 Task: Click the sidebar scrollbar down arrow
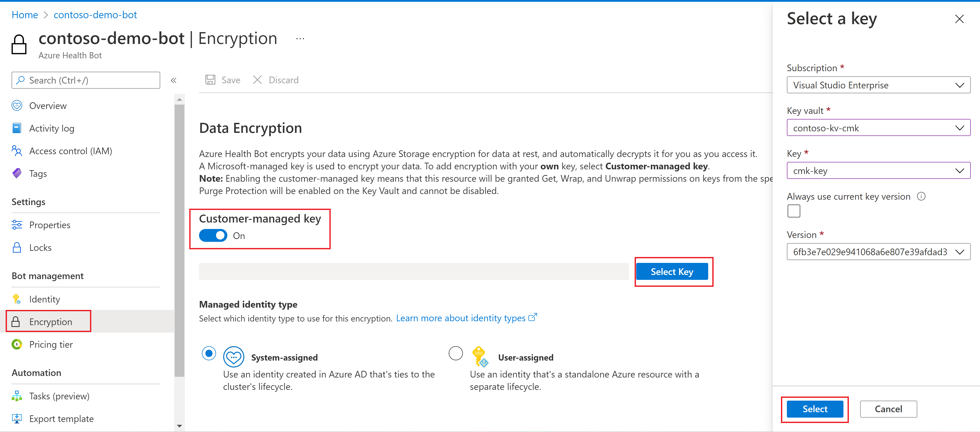click(x=179, y=426)
